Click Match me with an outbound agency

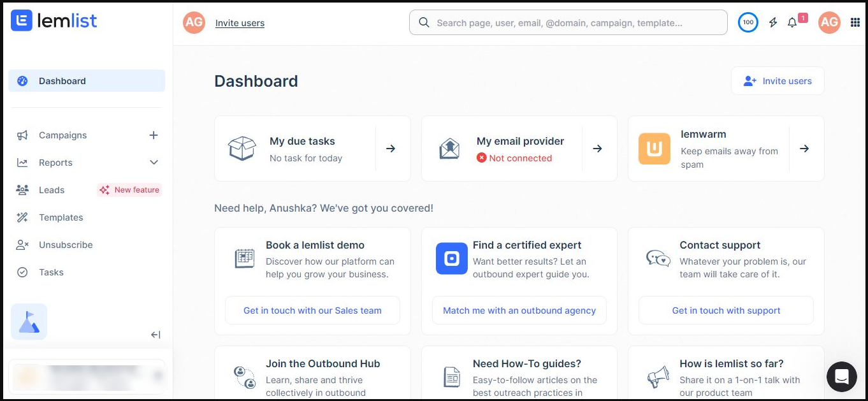[x=519, y=310]
